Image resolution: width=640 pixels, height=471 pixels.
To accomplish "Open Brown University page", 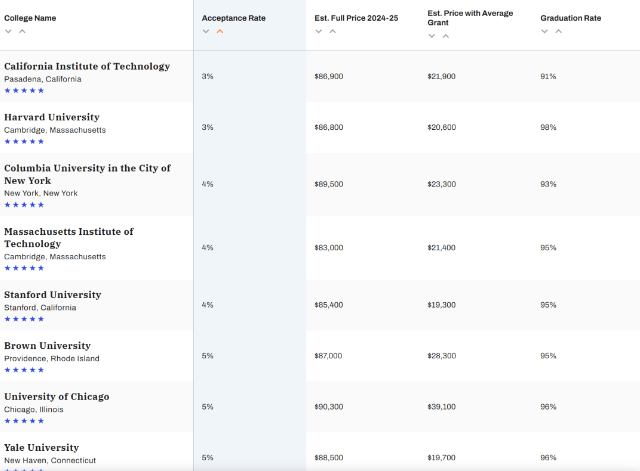I will tap(47, 346).
